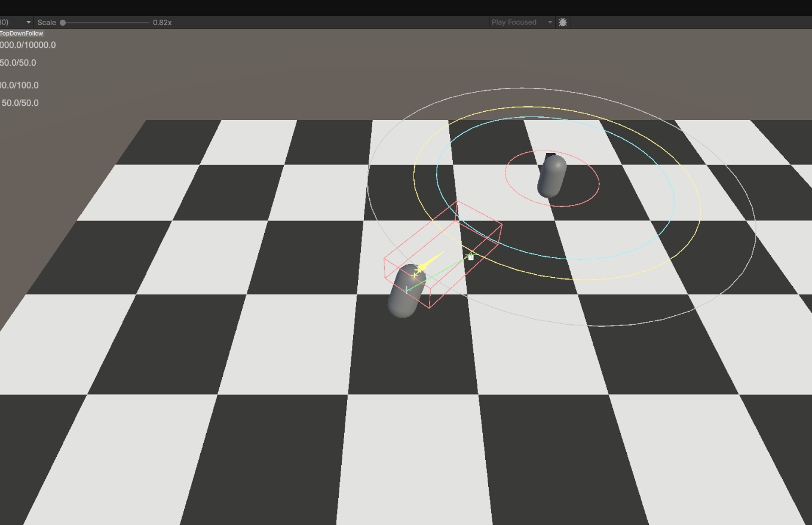Click the 50.0/50.0 readout directly under 10000.0
812x525 pixels.
(x=18, y=63)
